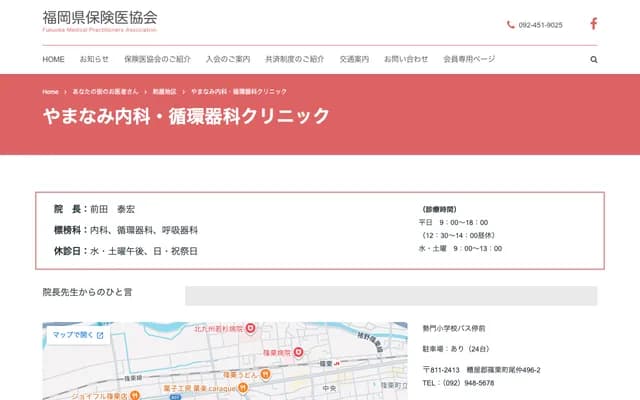Click the external-link icon on マップで開く
640x400 pixels.
point(100,336)
